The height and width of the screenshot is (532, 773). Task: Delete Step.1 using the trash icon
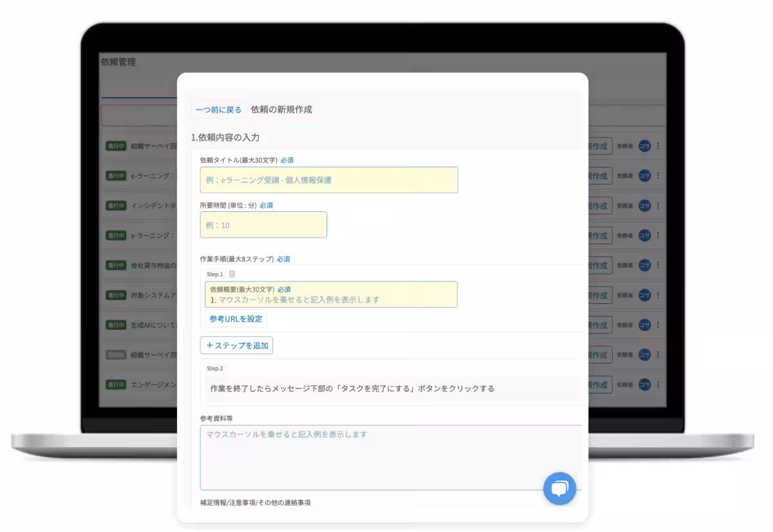tap(231, 273)
